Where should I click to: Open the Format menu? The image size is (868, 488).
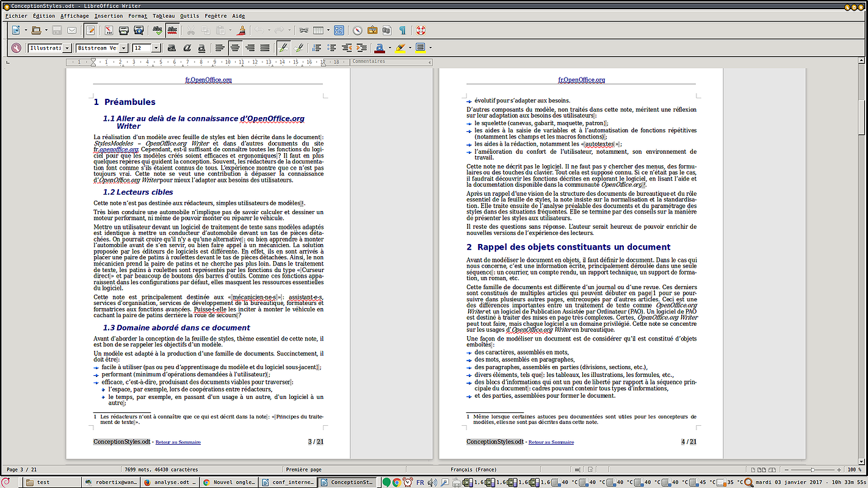[x=137, y=16]
